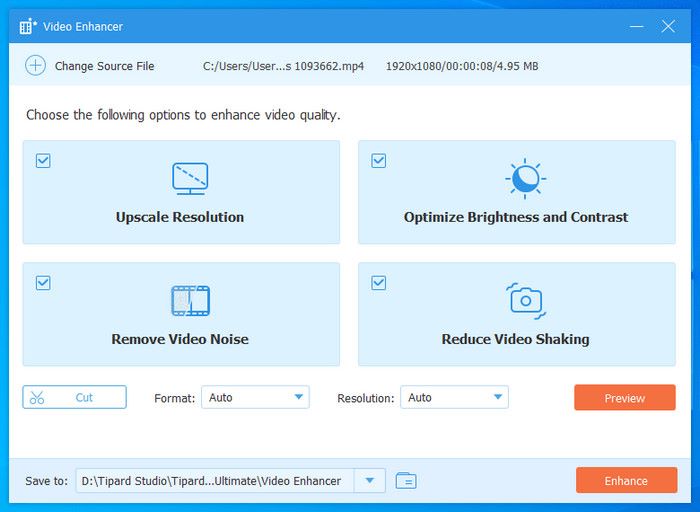Image resolution: width=700 pixels, height=512 pixels.
Task: Expand the Save to path dropdown arrow
Action: (x=370, y=481)
